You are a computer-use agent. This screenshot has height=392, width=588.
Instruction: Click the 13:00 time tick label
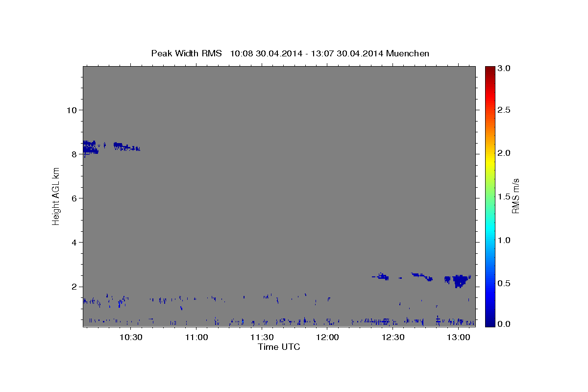[458, 337]
